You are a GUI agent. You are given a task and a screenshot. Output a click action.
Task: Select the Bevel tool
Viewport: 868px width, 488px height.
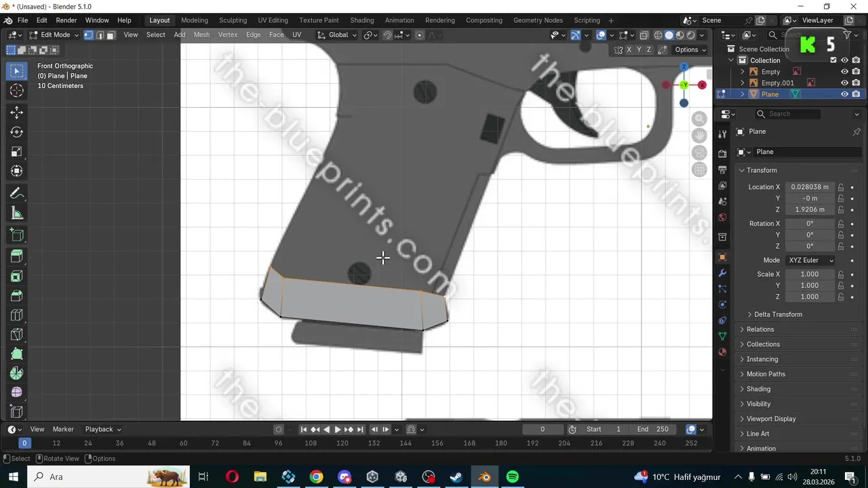coord(17,296)
